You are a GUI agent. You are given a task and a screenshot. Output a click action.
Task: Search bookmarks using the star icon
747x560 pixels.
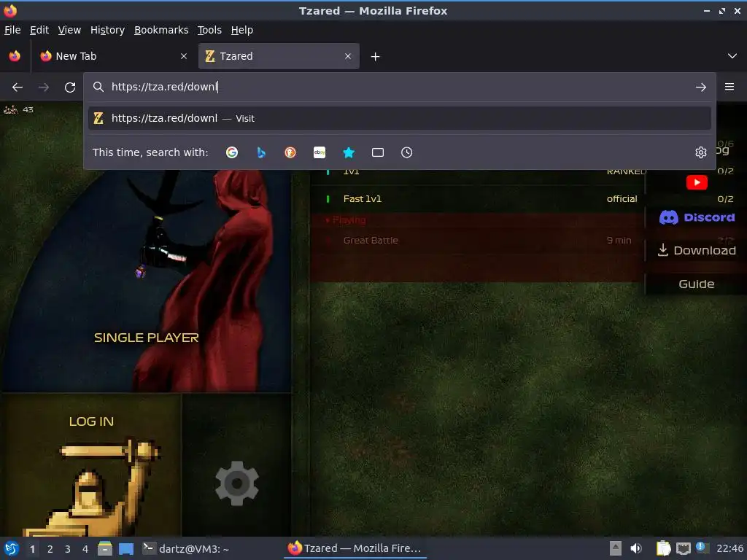tap(349, 152)
